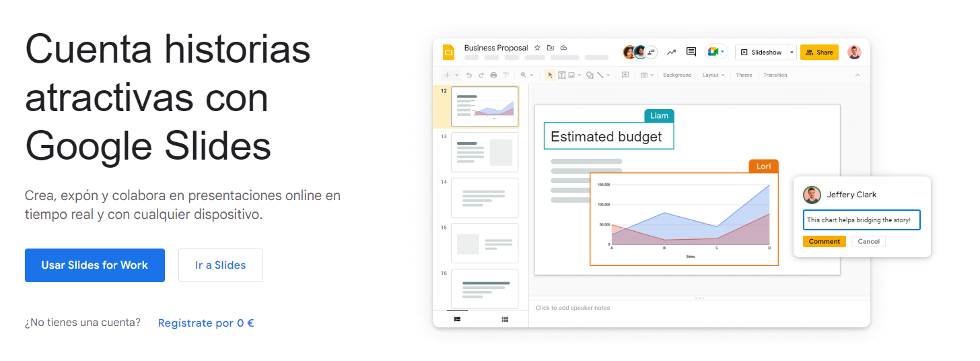Image resolution: width=980 pixels, height=361 pixels.
Task: Click the Estimated budget text box
Action: (x=608, y=136)
